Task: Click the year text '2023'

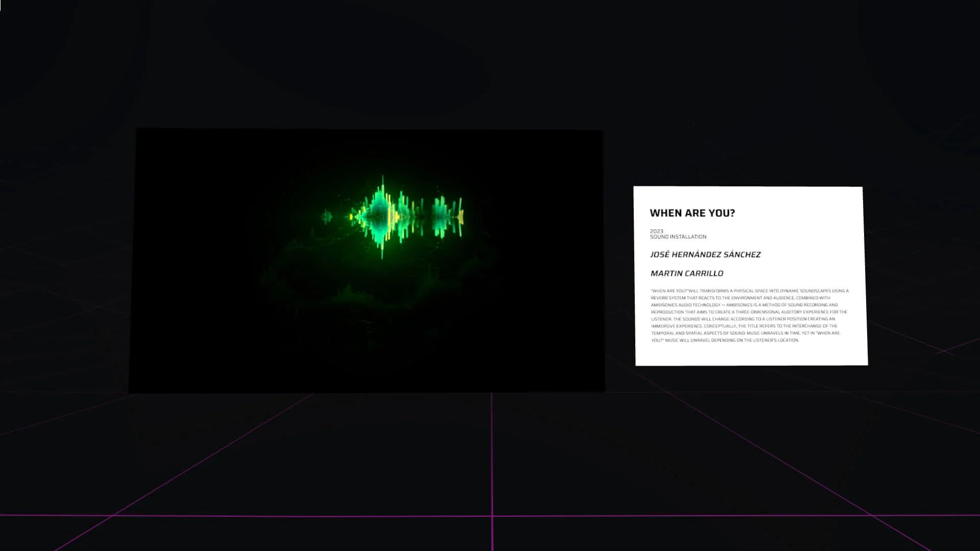Action: pyautogui.click(x=656, y=231)
